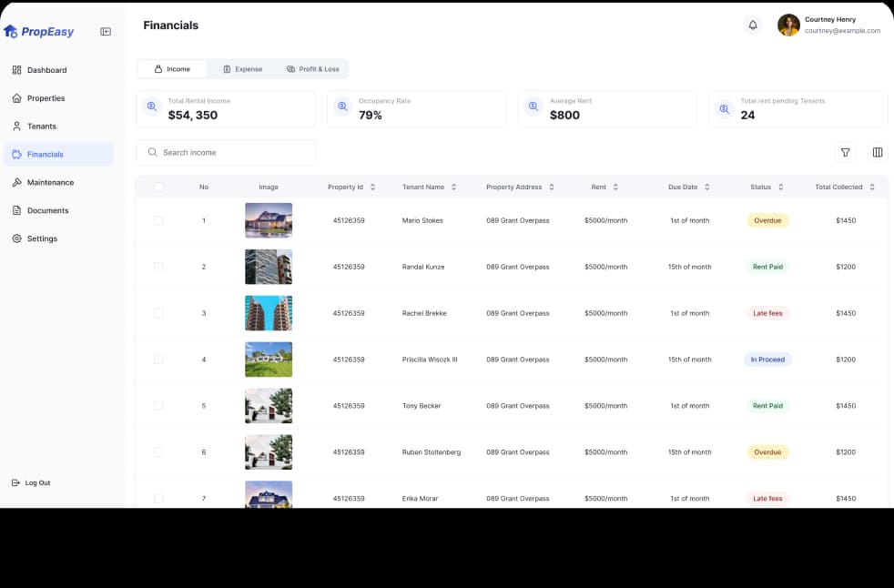The height and width of the screenshot is (588, 894).
Task: Click the Log Out arrow icon
Action: click(15, 482)
